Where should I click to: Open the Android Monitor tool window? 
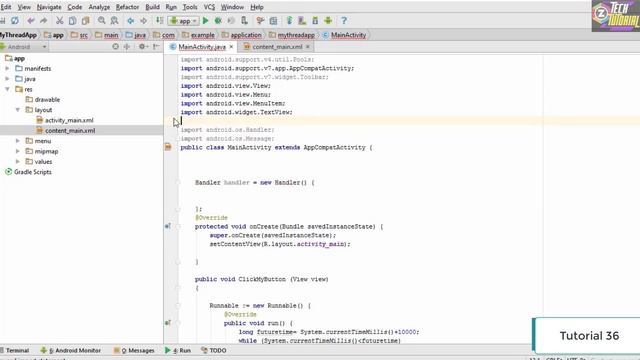pyautogui.click(x=71, y=350)
